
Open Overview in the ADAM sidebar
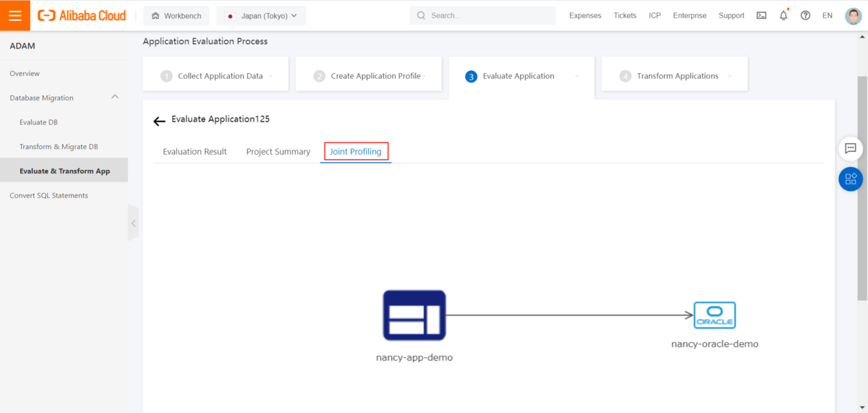point(25,74)
